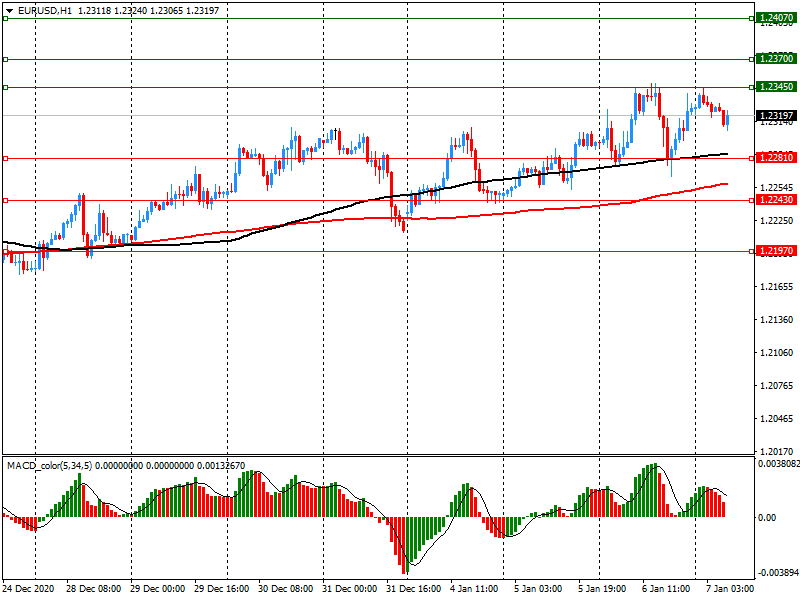Click the black 1.23197 current price label
The image size is (800, 600).
[x=776, y=116]
